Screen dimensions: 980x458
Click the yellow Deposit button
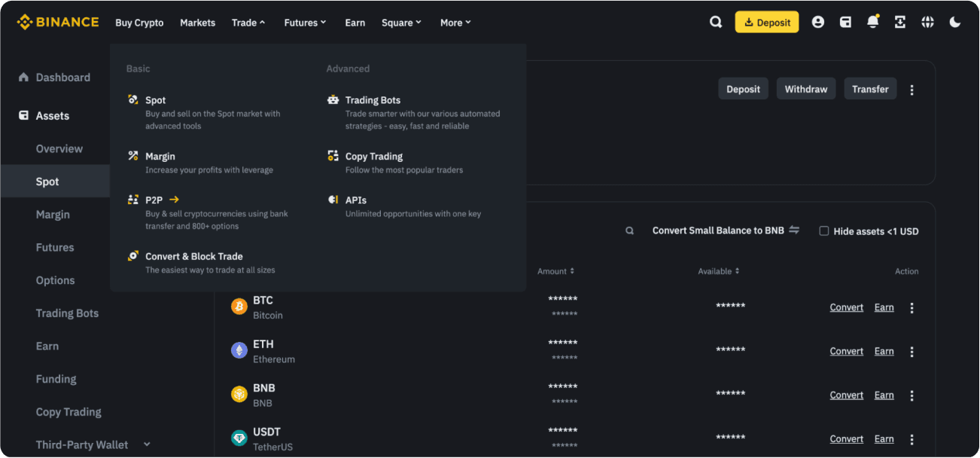[x=767, y=22]
